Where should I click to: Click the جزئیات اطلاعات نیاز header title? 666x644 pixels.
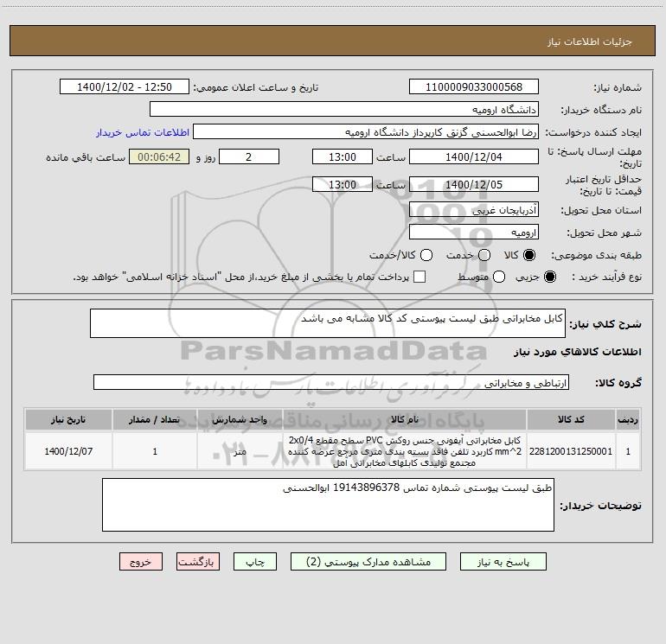[x=590, y=41]
